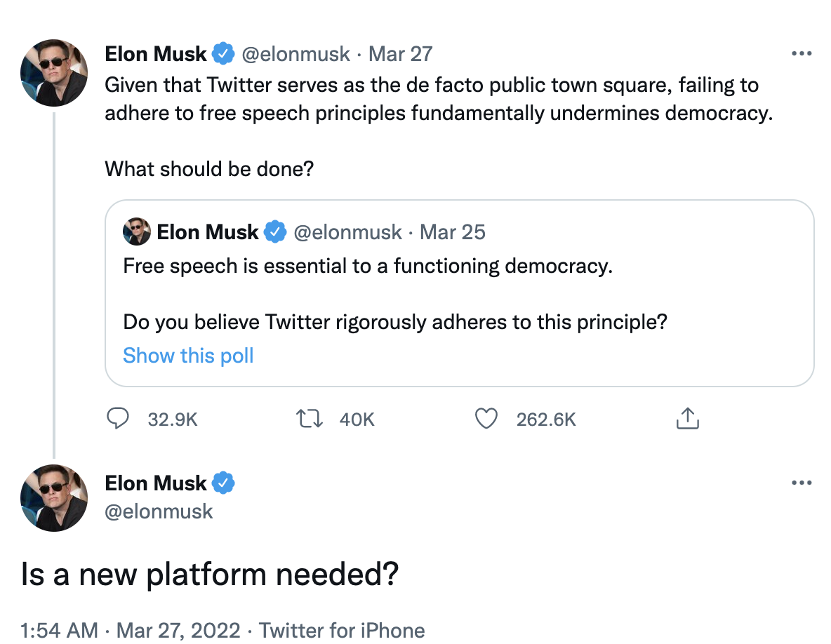Open the top tweet's three-dot menu
The width and height of the screenshot is (831, 644).
801,54
